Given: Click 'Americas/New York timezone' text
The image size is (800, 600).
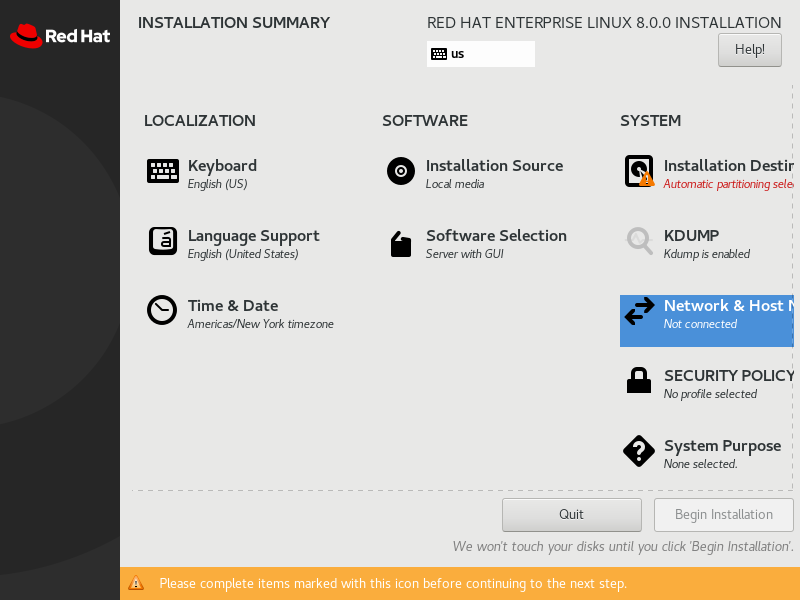Looking at the screenshot, I should tap(260, 324).
